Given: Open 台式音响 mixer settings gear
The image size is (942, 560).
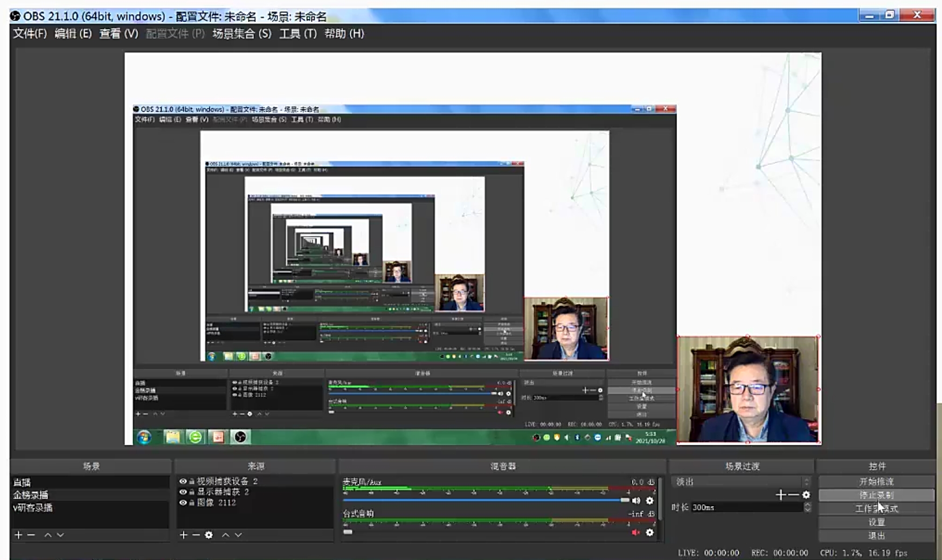Looking at the screenshot, I should coord(650,533).
